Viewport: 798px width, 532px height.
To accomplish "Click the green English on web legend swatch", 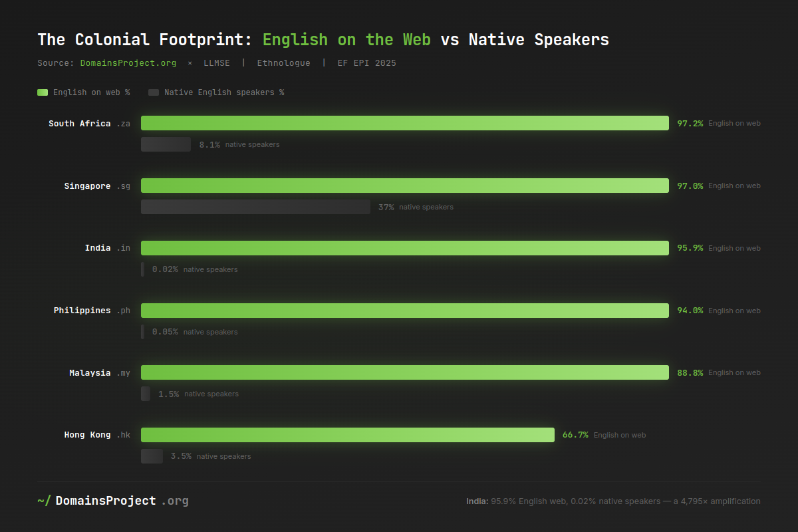I will [x=43, y=92].
